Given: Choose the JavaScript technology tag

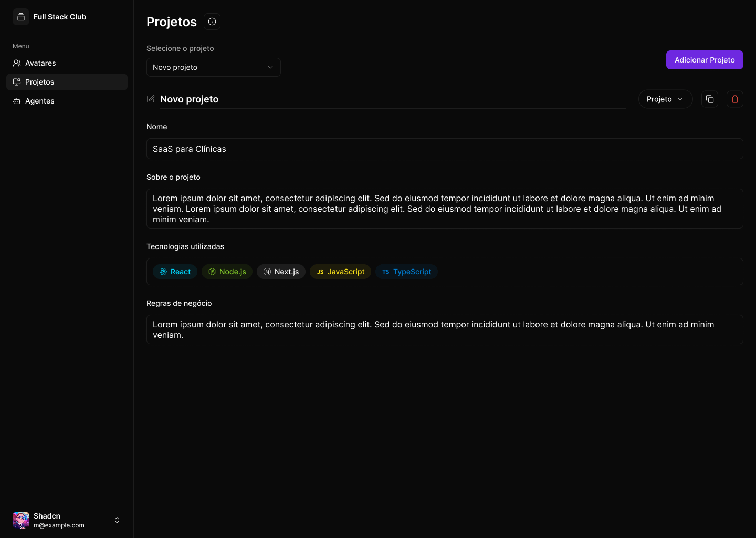Looking at the screenshot, I should point(340,272).
